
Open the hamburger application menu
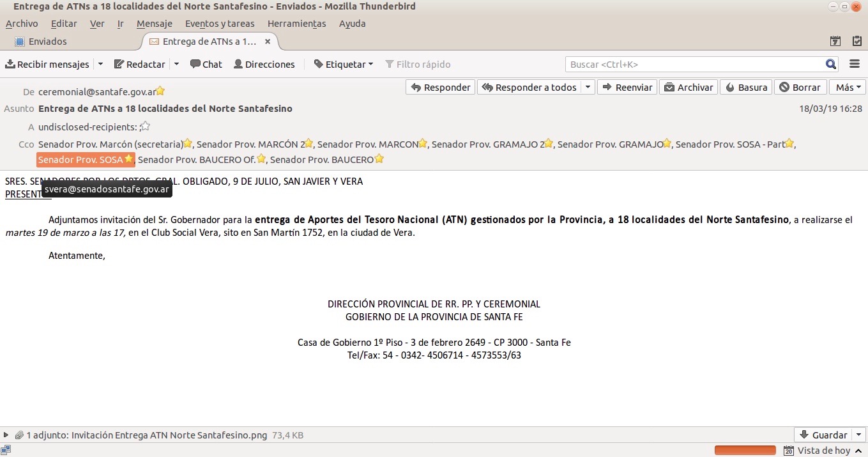click(x=855, y=65)
